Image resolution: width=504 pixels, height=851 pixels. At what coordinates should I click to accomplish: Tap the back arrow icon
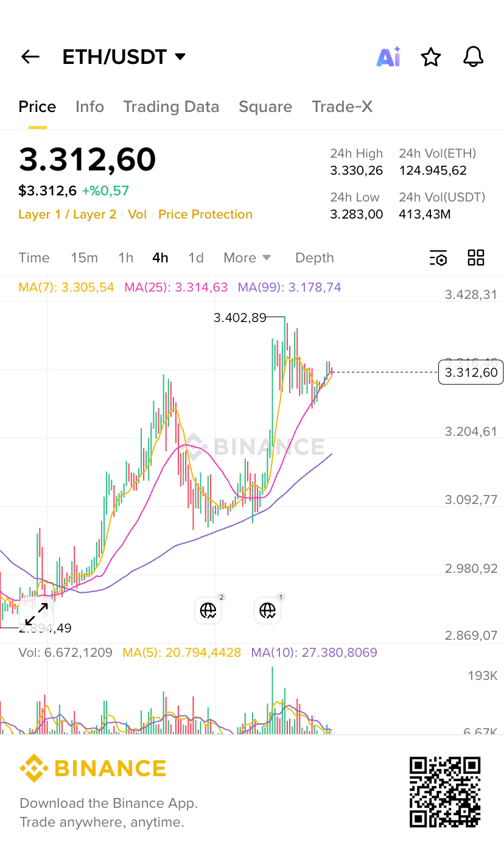tap(30, 57)
